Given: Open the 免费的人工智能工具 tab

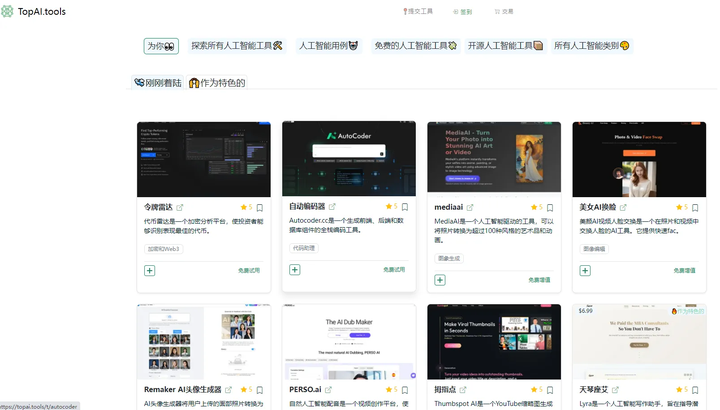Looking at the screenshot, I should click(416, 46).
